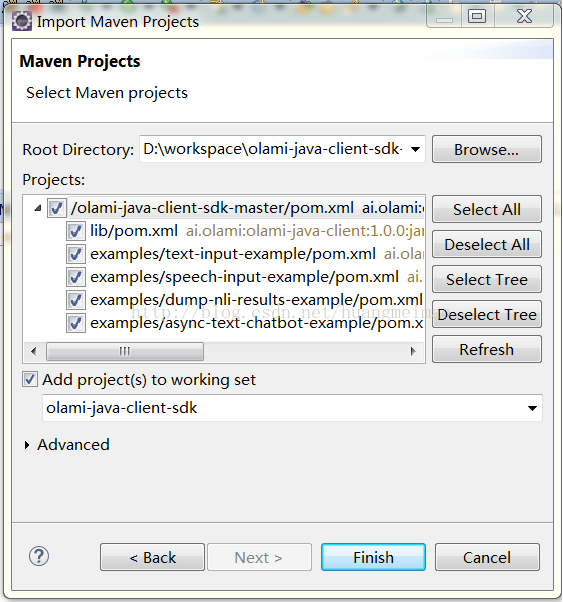This screenshot has width=563, height=602.
Task: Disable Add project(s) to working set
Action: pyautogui.click(x=30, y=380)
